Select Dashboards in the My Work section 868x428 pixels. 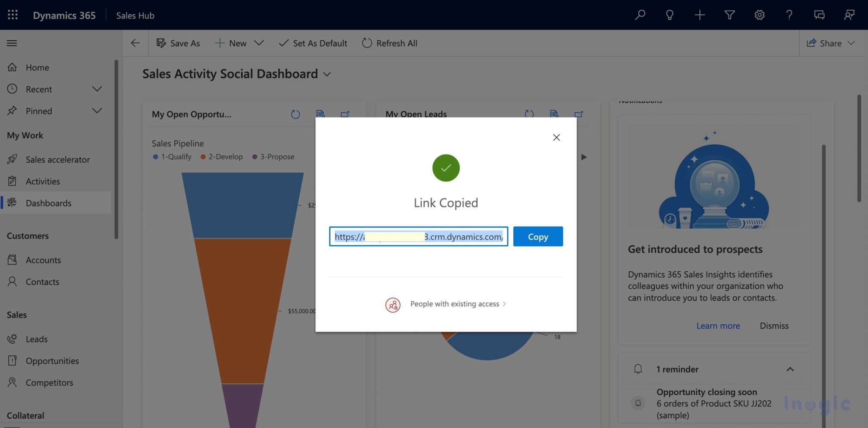click(49, 203)
